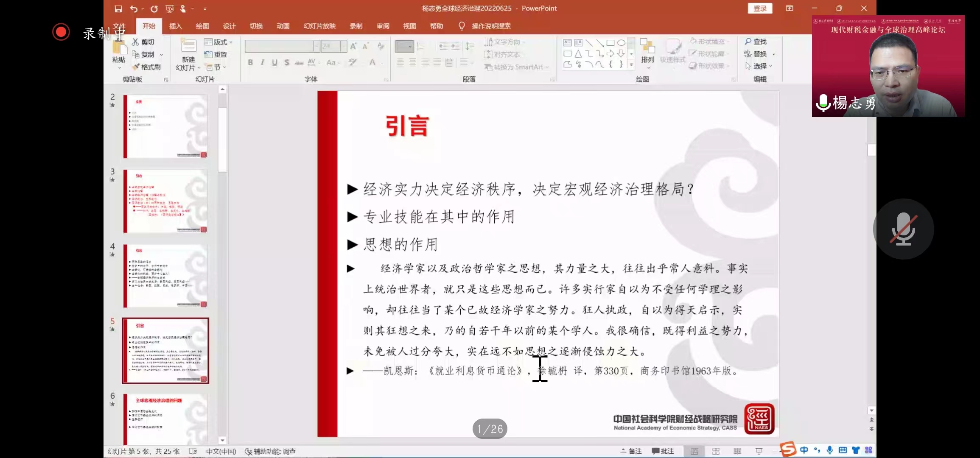
Task: Select slide 6 thumbnail
Action: click(x=165, y=418)
